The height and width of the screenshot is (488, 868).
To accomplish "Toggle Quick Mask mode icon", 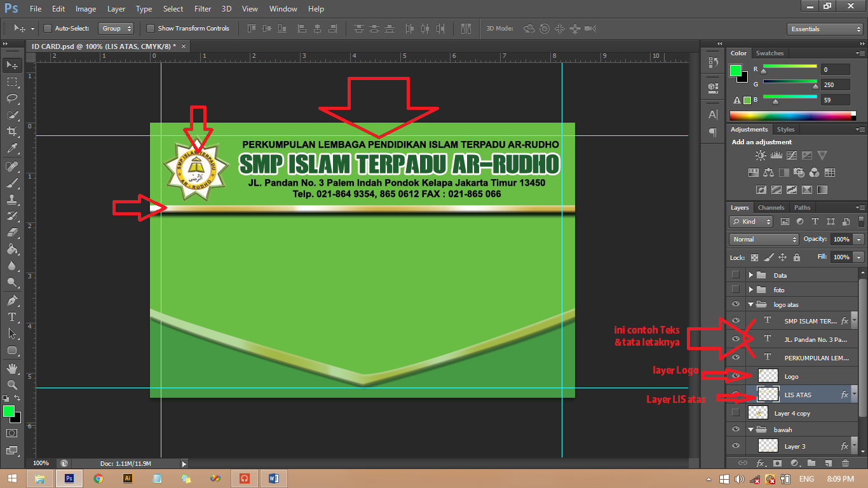I will pos(12,433).
